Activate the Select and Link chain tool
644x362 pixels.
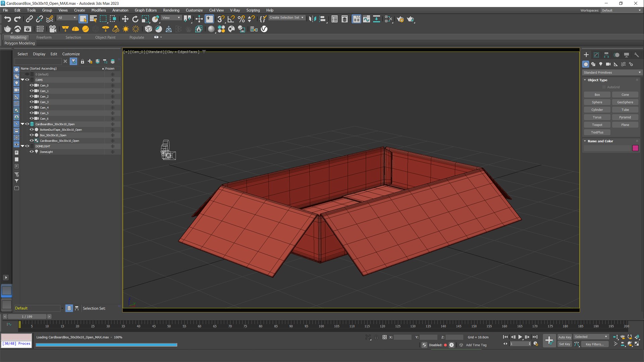click(x=30, y=19)
